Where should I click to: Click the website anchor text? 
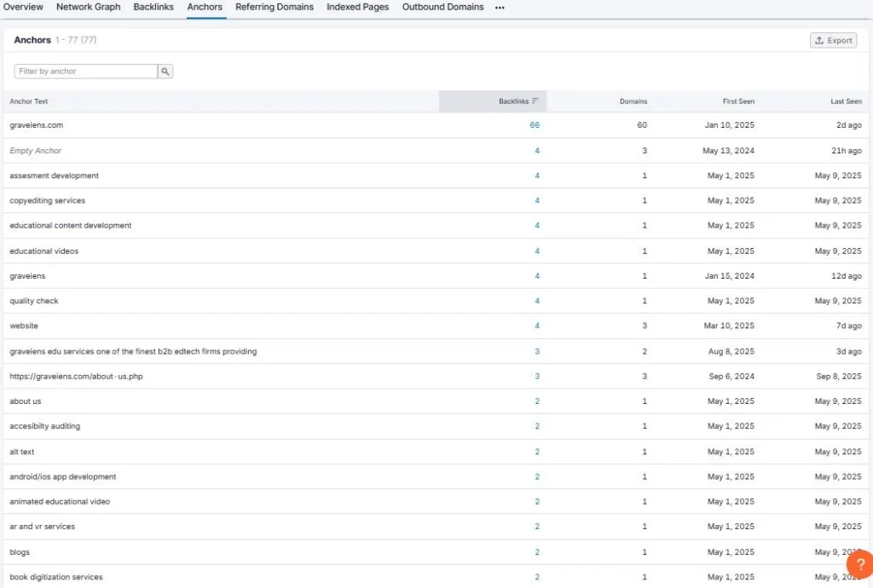tap(23, 326)
